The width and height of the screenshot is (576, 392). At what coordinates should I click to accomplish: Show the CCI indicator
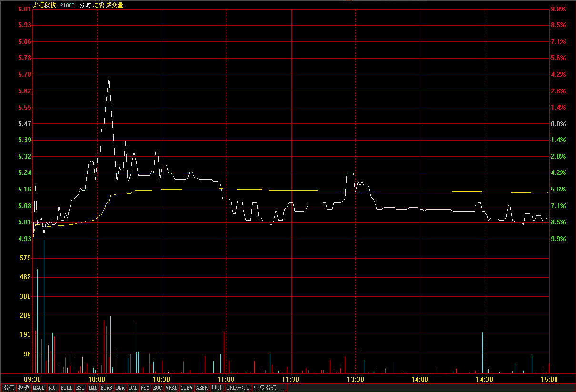[132, 388]
